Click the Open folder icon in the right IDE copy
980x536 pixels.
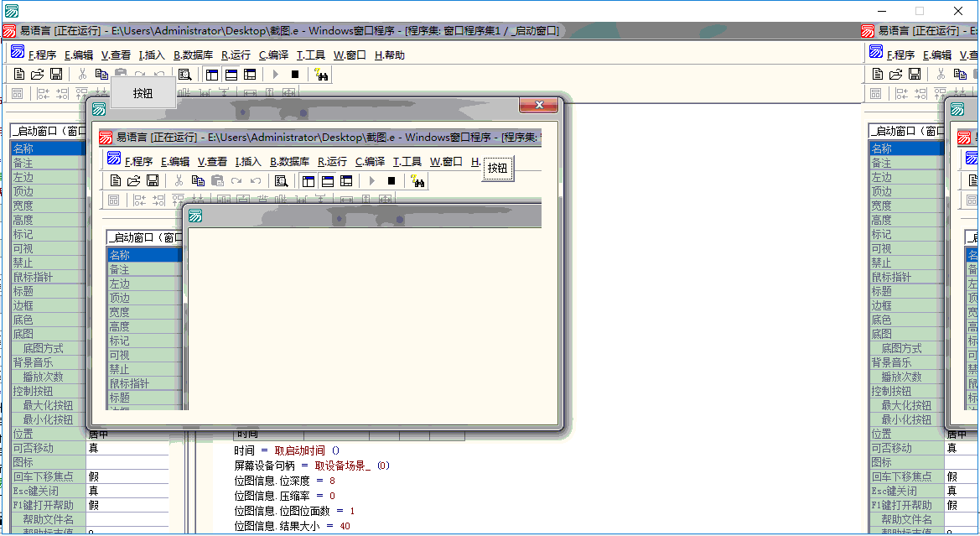click(896, 75)
